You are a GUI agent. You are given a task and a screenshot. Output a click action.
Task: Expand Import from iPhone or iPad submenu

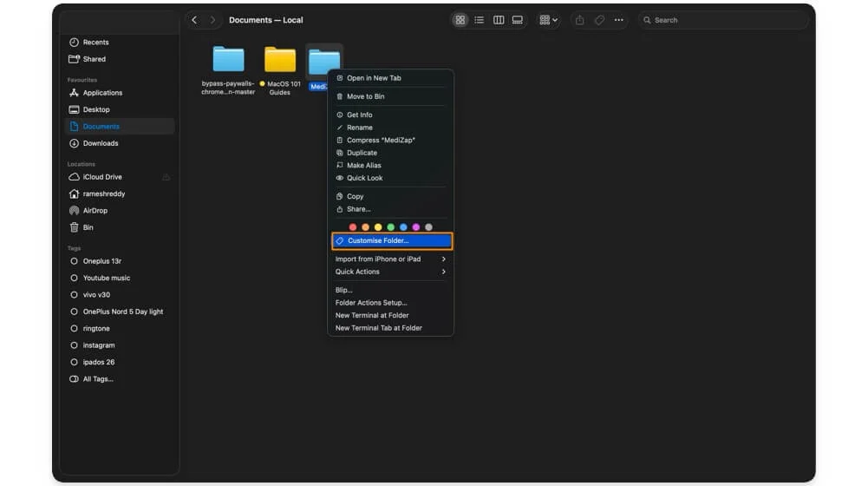[390, 259]
